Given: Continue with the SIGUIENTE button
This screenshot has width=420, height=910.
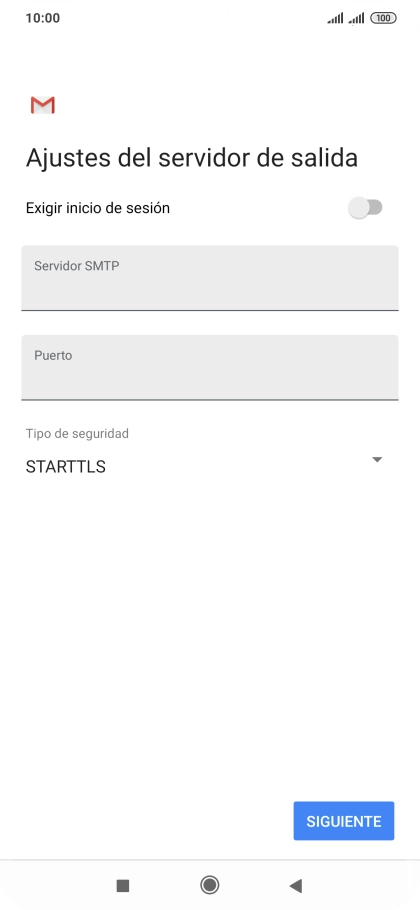Looking at the screenshot, I should 344,821.
